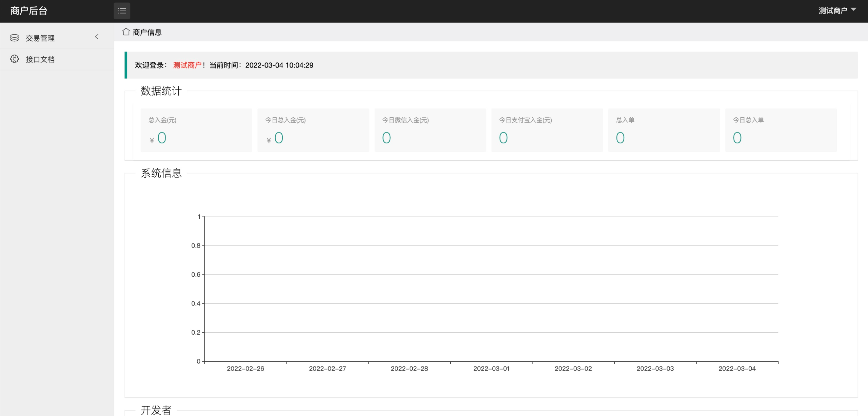Select the 今日总入单 statistics card

pos(781,130)
